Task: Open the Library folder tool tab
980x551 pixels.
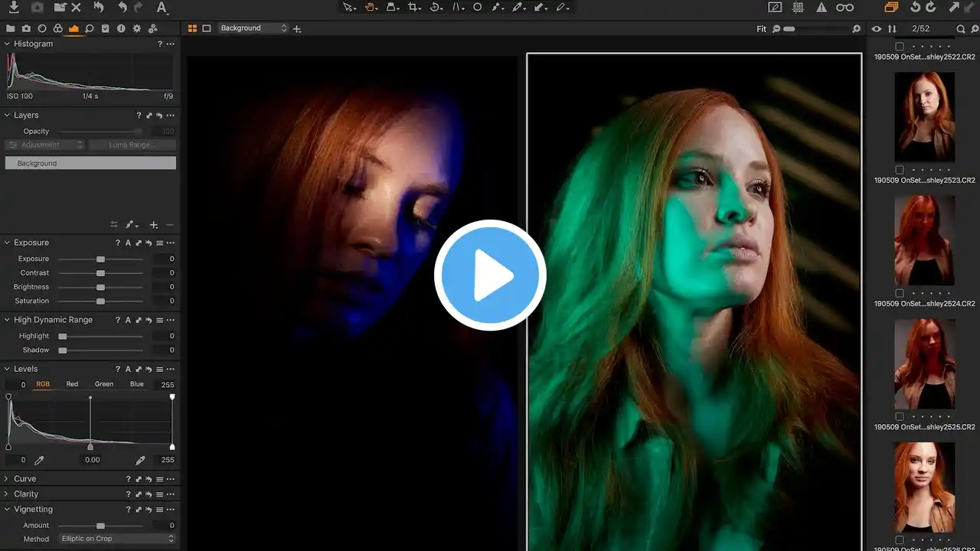Action: (11, 28)
